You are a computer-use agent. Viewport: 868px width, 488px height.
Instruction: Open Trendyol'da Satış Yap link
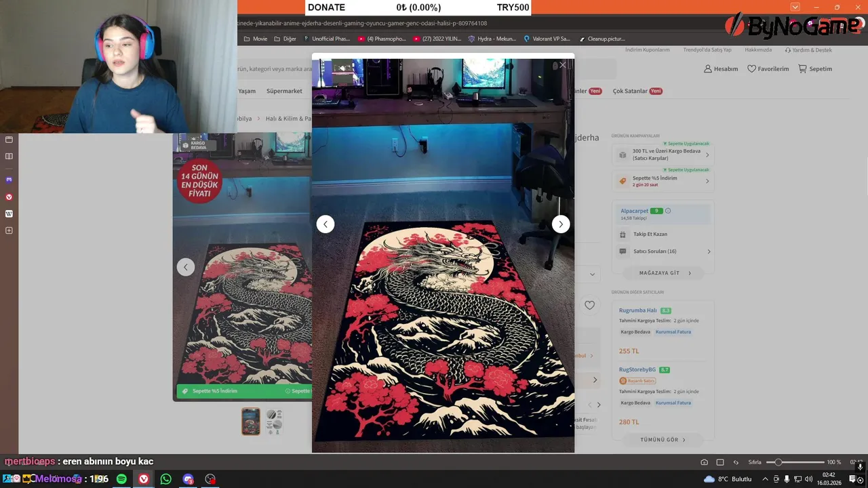click(x=707, y=49)
